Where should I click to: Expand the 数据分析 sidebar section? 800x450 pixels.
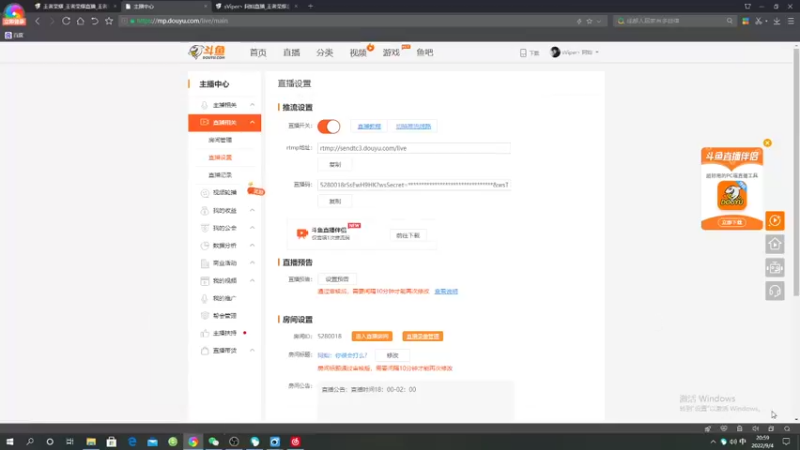(252, 245)
